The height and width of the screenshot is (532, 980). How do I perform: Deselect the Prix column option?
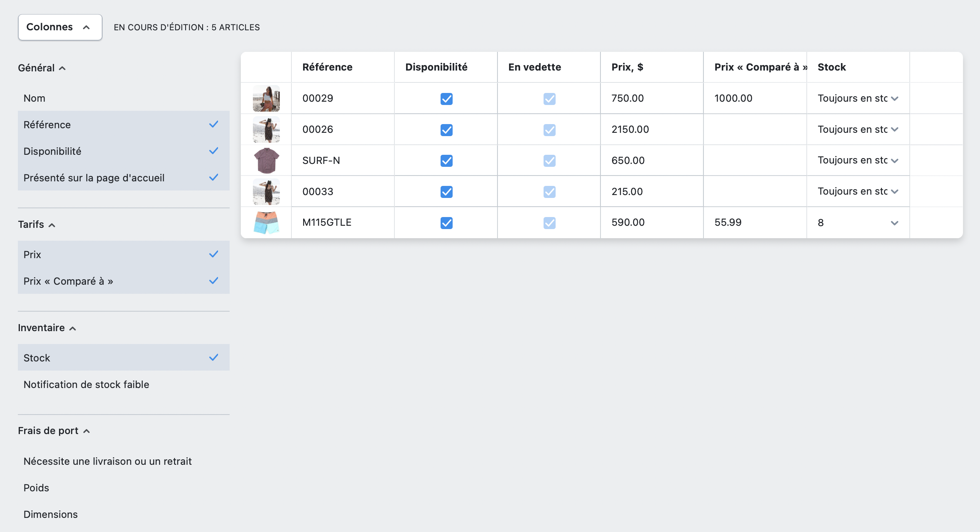pos(123,254)
